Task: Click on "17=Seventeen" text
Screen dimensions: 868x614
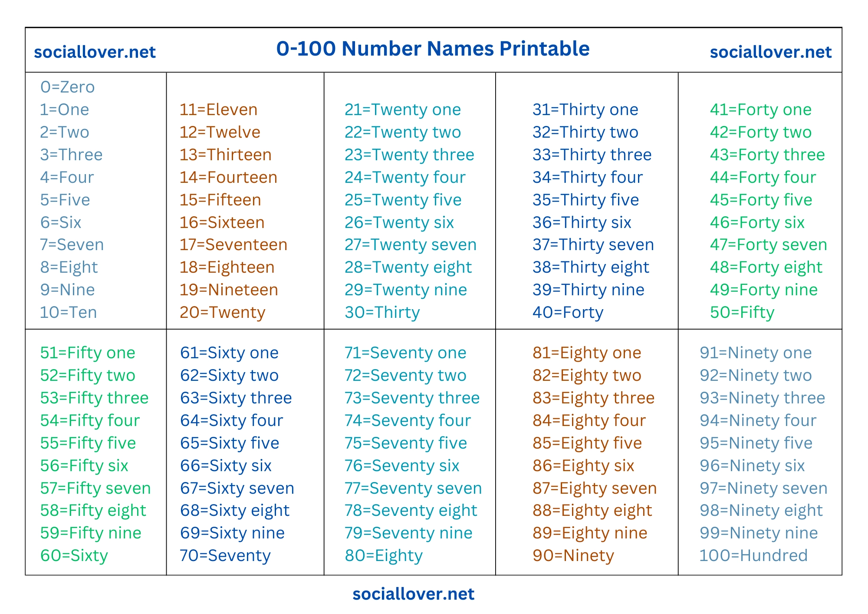Action: point(233,244)
